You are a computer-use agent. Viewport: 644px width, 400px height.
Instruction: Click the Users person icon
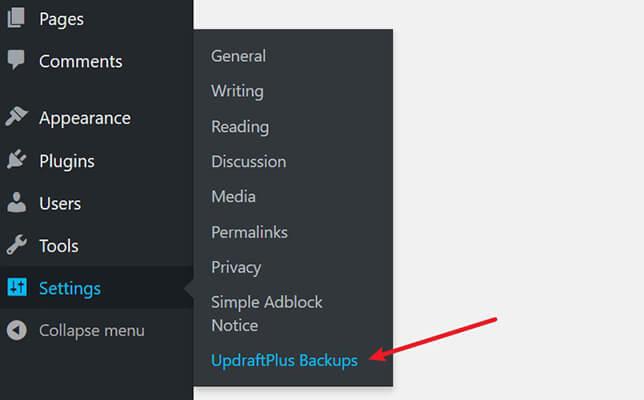click(x=16, y=202)
